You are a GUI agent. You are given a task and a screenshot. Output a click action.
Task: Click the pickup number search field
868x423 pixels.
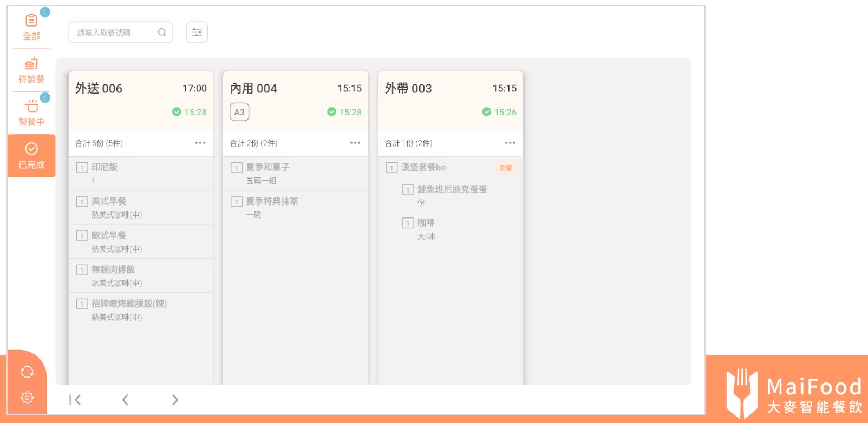(x=115, y=32)
